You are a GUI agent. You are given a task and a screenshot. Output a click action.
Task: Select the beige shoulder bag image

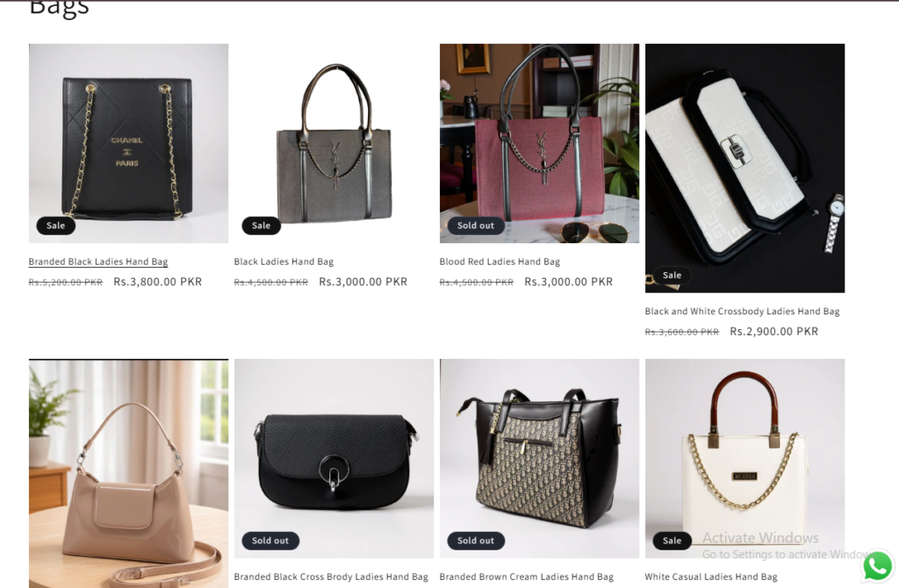click(128, 473)
